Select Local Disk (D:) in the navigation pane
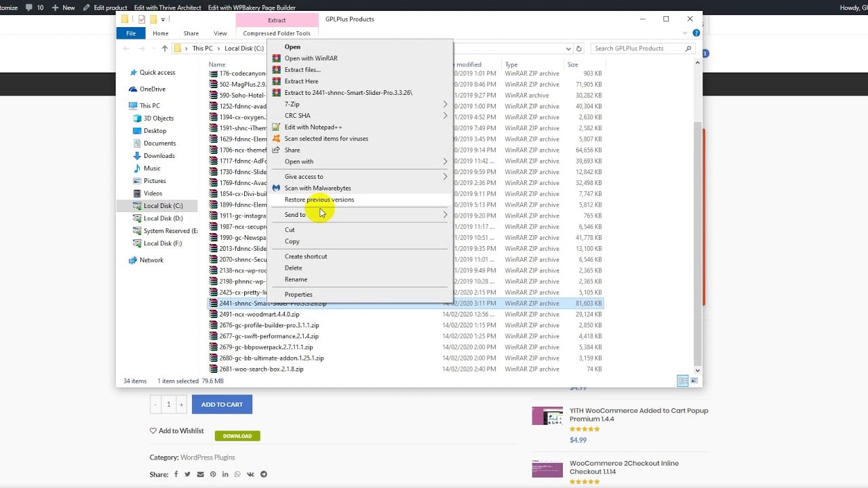 pos(163,218)
